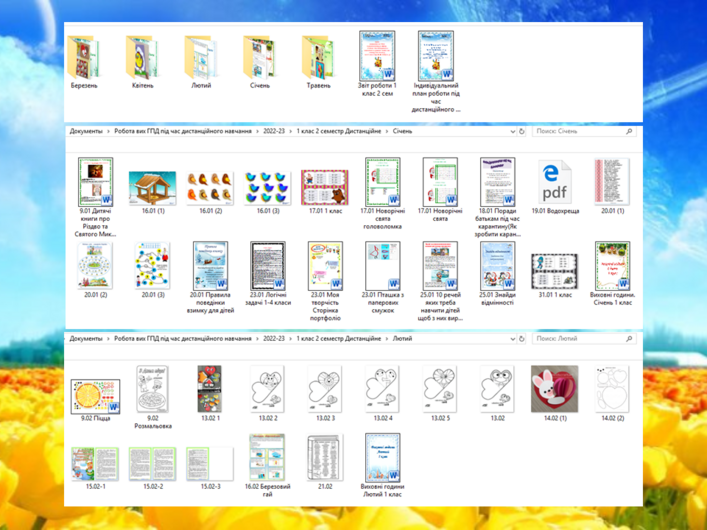Screen dimensions: 707x530
Task: Click 1 клас 2 семестр breadcrumb in Лютий window
Action: coord(339,338)
